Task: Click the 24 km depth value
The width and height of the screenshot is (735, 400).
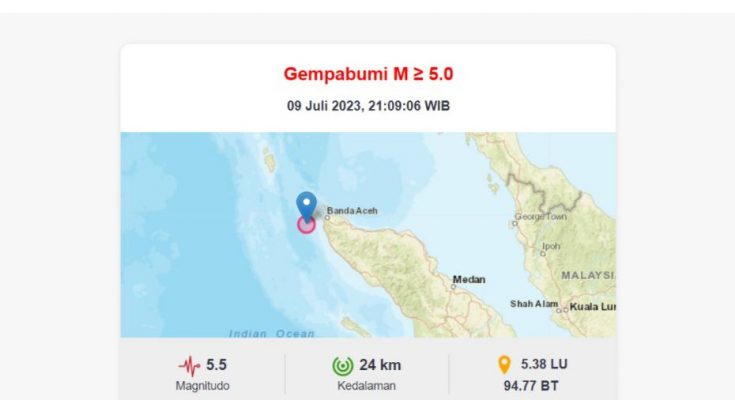Action: [x=380, y=365]
